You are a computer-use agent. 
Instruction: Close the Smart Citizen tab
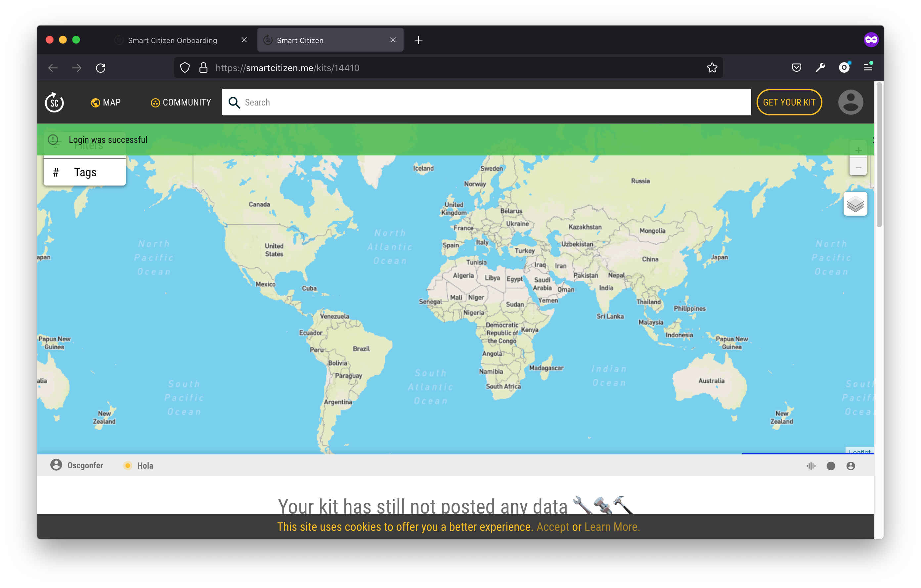coord(393,40)
